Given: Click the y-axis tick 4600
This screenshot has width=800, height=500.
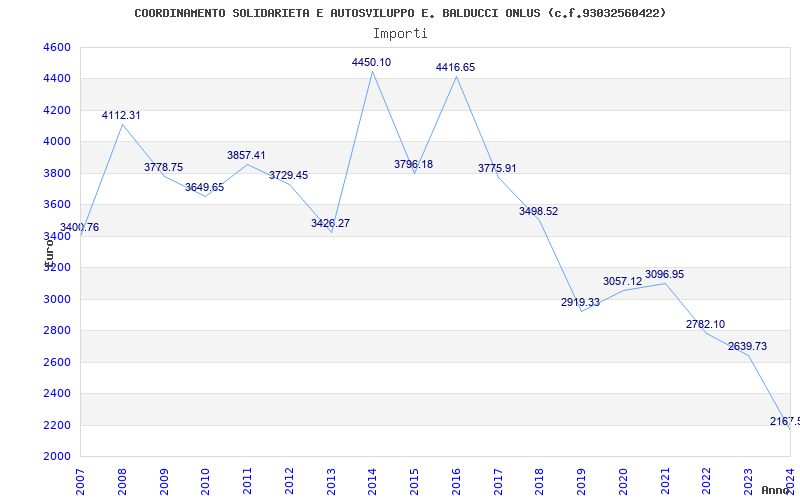Looking at the screenshot, I should [58, 47].
